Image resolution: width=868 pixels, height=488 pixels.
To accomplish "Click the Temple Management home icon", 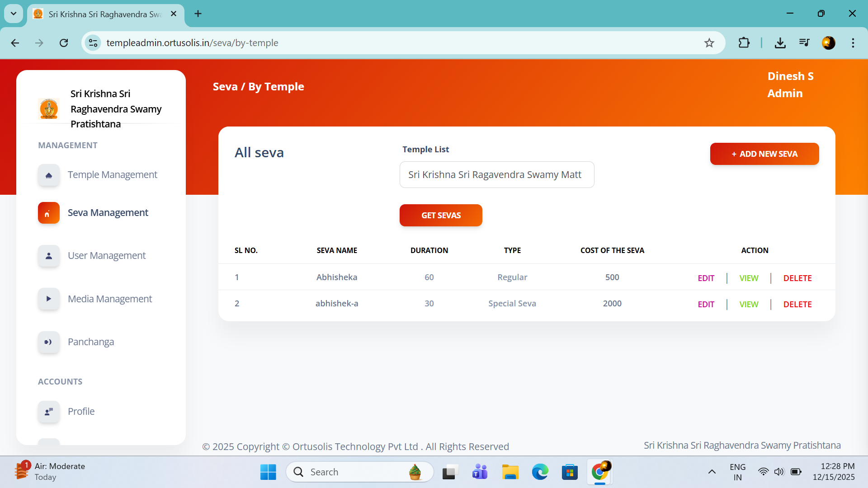I will 49,175.
